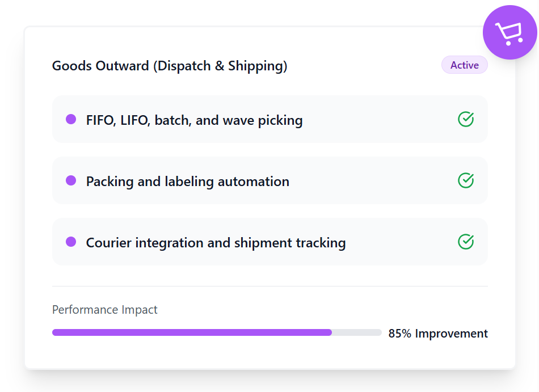Screen dimensions: 539x392
Task: Click '(Dispatch & Shipping)' in the card title
Action: pyautogui.click(x=220, y=66)
